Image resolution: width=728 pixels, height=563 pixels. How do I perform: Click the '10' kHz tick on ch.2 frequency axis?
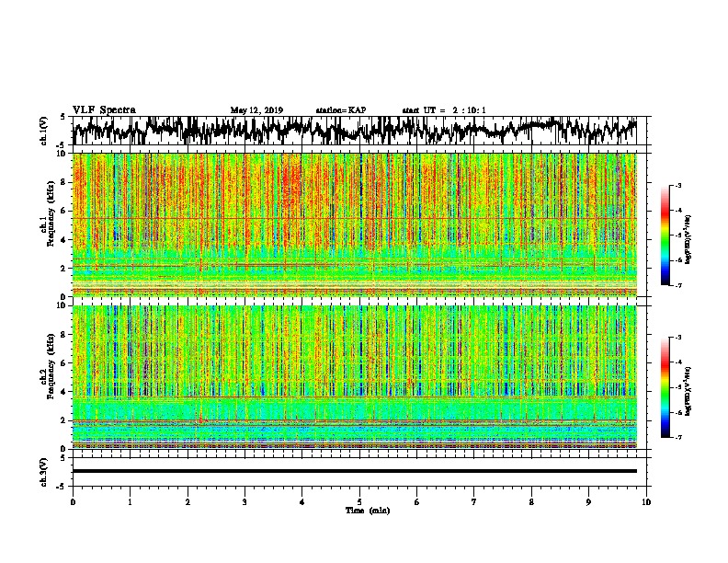coord(63,305)
